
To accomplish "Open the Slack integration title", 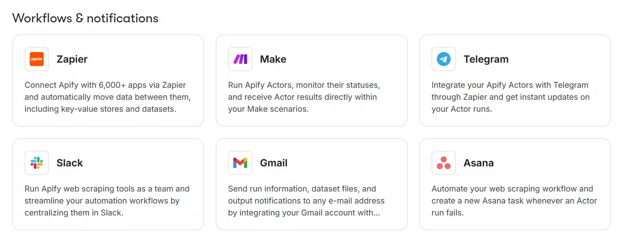I will point(70,163).
